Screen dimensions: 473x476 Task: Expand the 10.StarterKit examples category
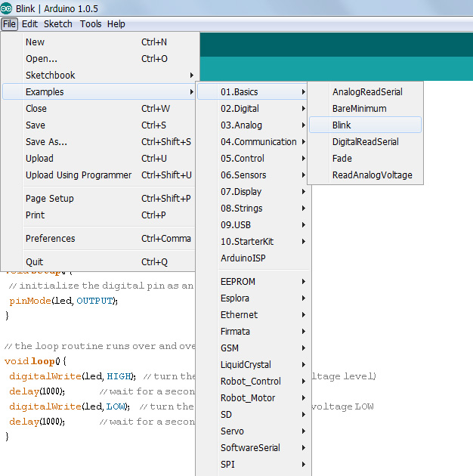(x=252, y=242)
